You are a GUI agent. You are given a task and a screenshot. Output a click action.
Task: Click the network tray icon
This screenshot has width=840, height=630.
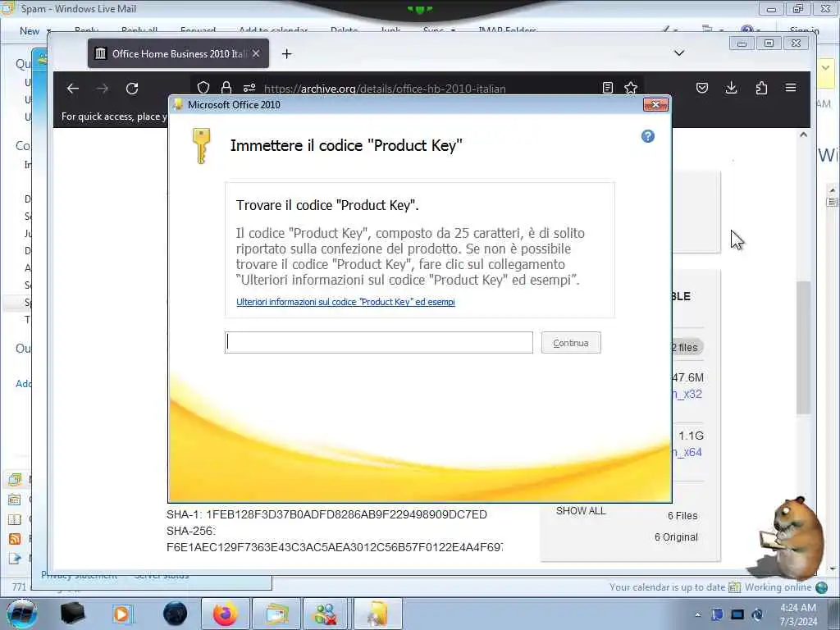737,614
